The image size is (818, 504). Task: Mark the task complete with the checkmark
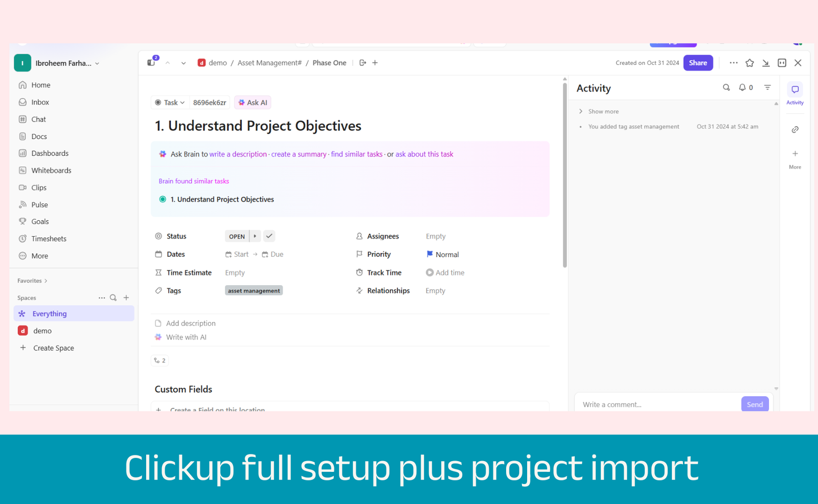click(269, 236)
